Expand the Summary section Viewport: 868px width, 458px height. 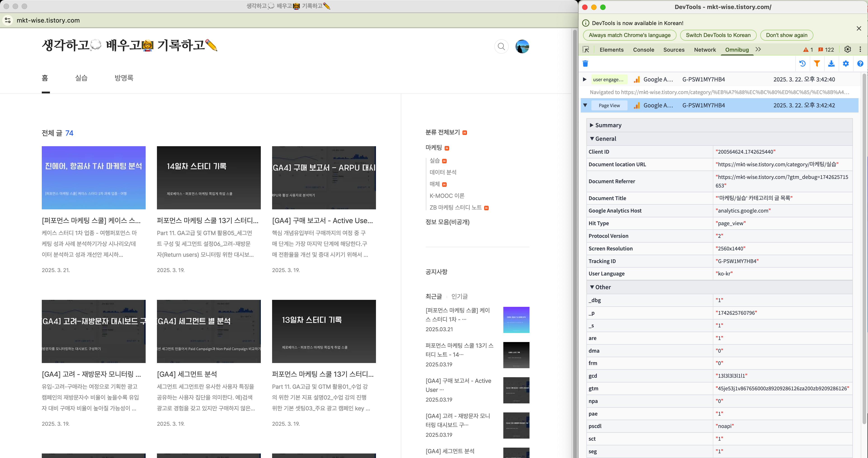591,125
